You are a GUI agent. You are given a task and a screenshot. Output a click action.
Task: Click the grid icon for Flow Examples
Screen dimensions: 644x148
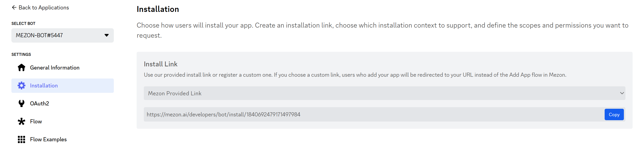pos(21,139)
